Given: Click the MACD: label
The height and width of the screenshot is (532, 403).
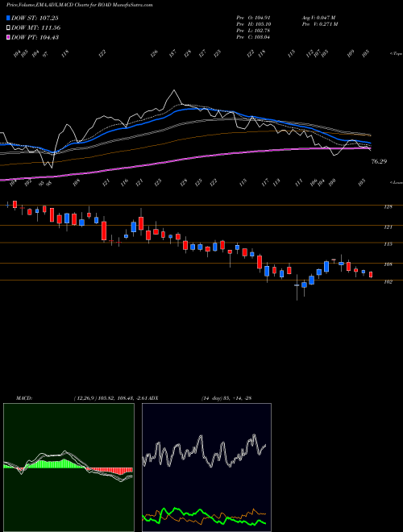Looking at the screenshot, I should click(x=23, y=398).
